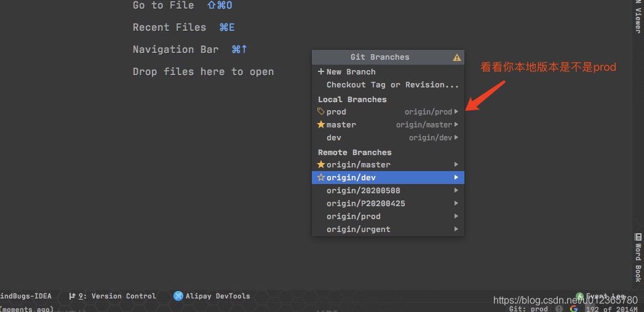Open the FindBugs-IDEA tool window tab

click(x=25, y=296)
